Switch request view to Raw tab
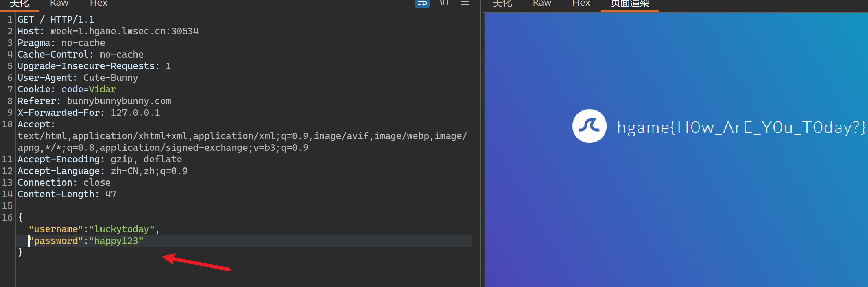The image size is (868, 287). [x=59, y=3]
